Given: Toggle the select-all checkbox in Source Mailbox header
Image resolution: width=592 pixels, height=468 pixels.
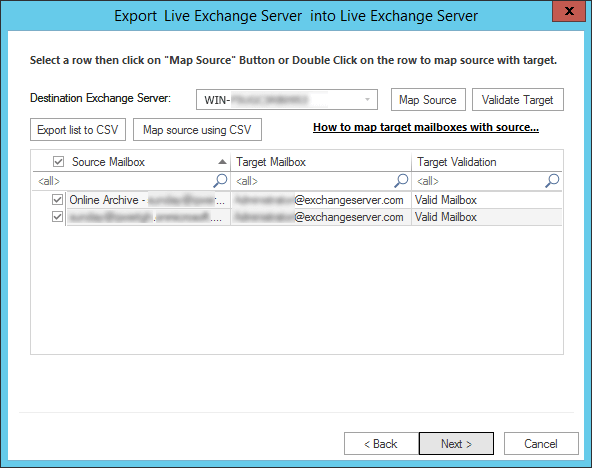Looking at the screenshot, I should tap(58, 162).
